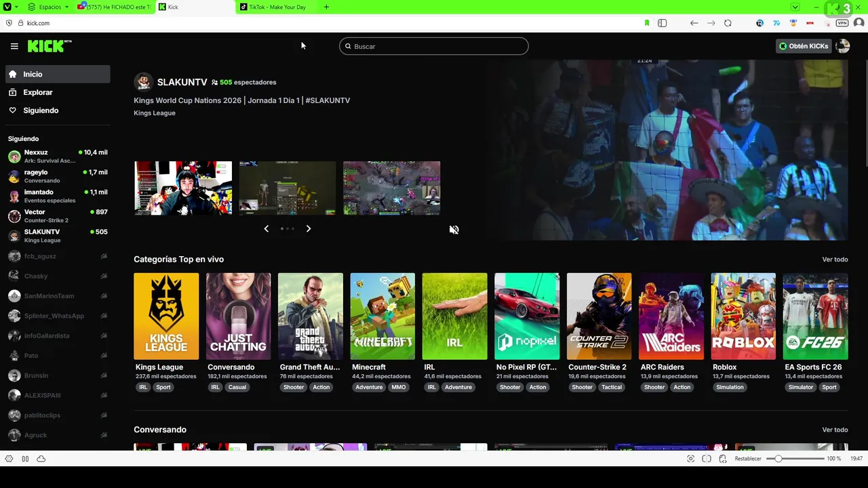Viewport: 868px width, 488px height.
Task: Open Vector channel in sidebar
Action: [58, 216]
